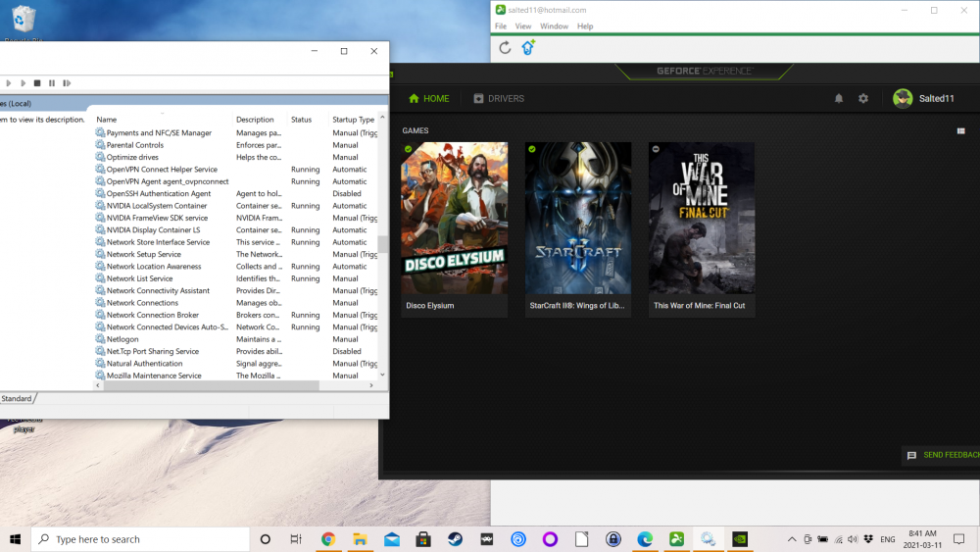Click the Dropbox tray icon
Viewport: 980px width, 552px height.
click(x=868, y=539)
